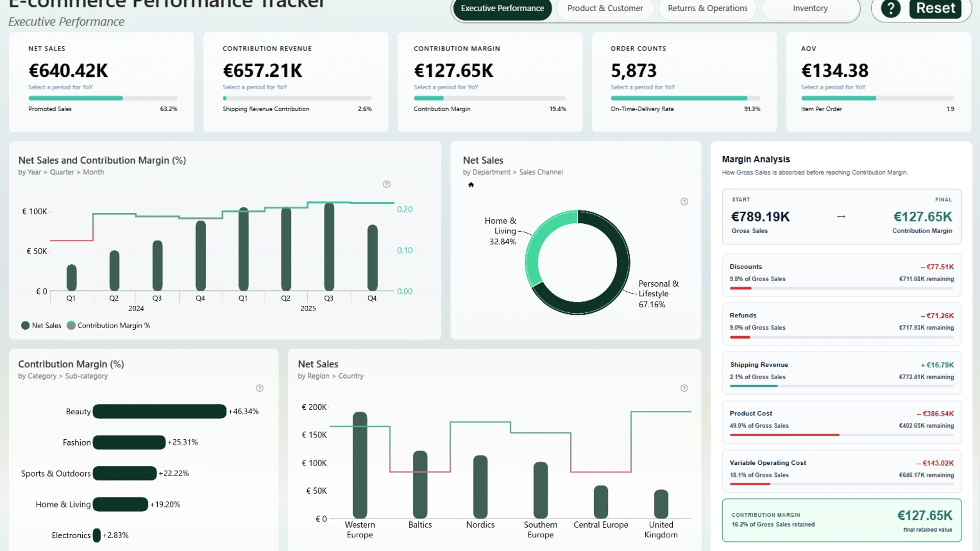
Task: Select the Central Europe Net Sales bar
Action: [x=601, y=502]
